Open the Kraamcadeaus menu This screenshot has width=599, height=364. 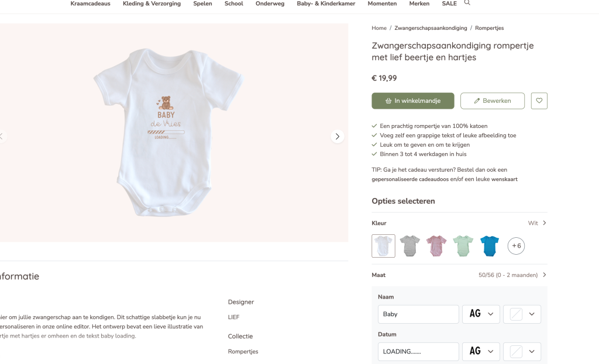(90, 4)
